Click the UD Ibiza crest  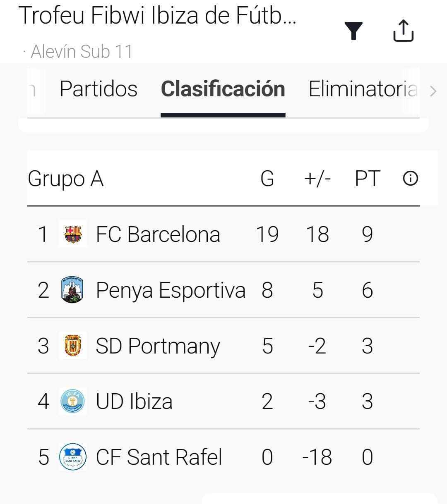[73, 401]
